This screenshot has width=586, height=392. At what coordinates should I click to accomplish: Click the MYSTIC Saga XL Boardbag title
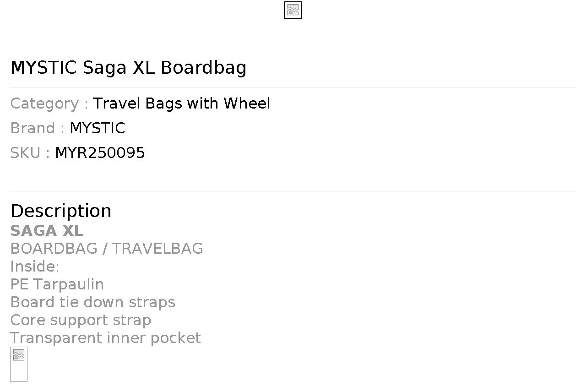128,68
